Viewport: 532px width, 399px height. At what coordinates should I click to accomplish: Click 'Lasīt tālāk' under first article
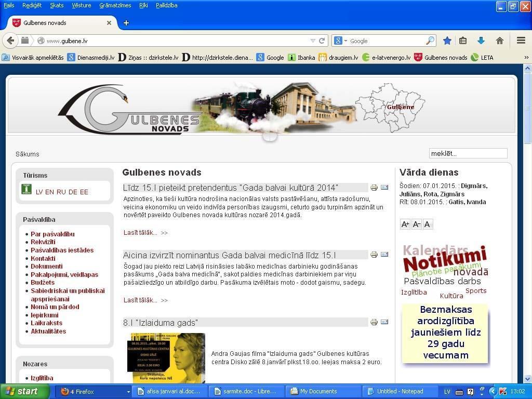(x=140, y=233)
